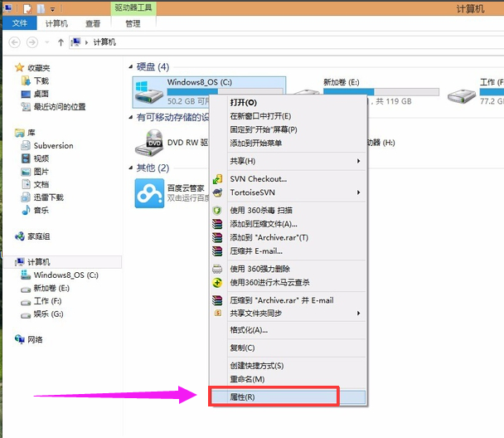Click the Windows8_OS (C:) drive icon
504x438 pixels.
click(150, 92)
